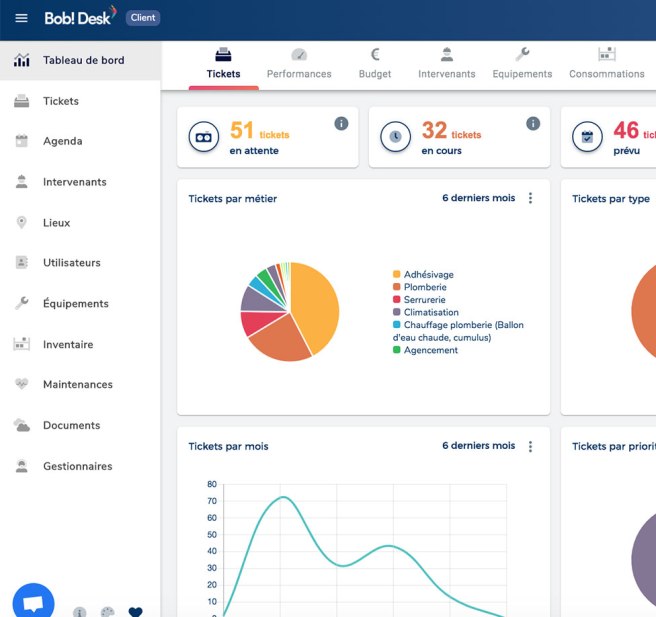Open the options menu for Tickets par métier
The width and height of the screenshot is (656, 617).
pos(530,198)
